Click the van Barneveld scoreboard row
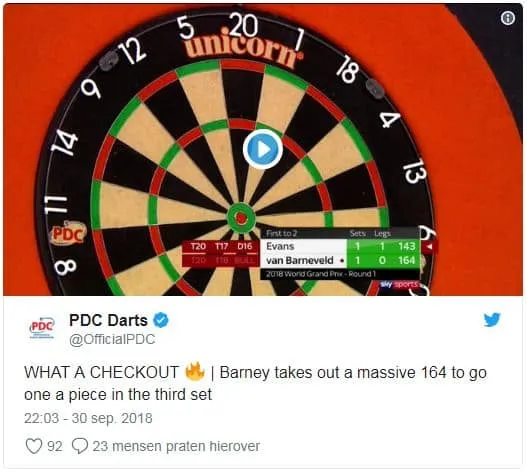527x473 pixels. (x=340, y=261)
